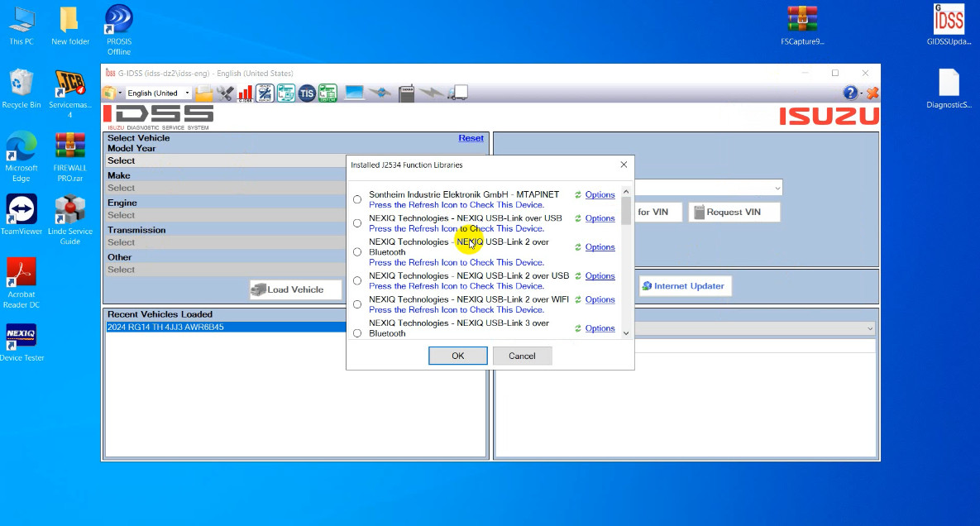Open Options for Sontheim MTAPINET

tap(600, 195)
